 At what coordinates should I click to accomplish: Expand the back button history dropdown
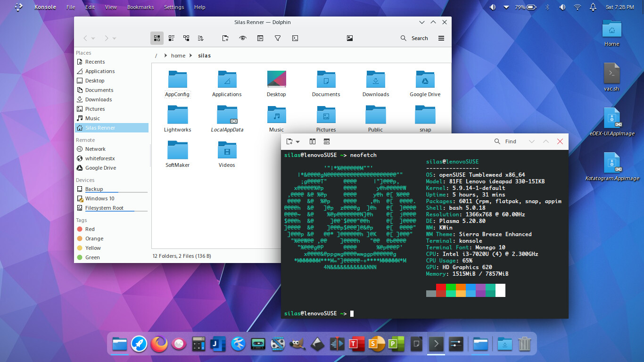click(x=93, y=39)
